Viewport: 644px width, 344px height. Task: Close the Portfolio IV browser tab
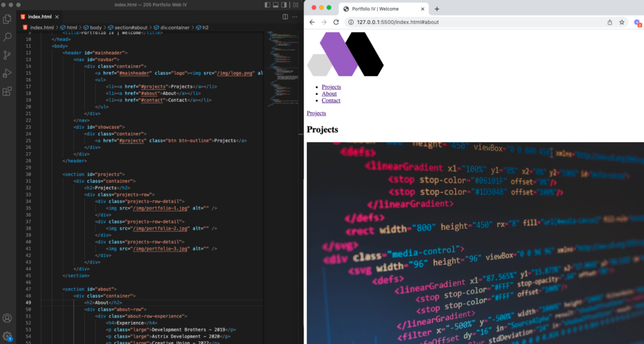(422, 9)
